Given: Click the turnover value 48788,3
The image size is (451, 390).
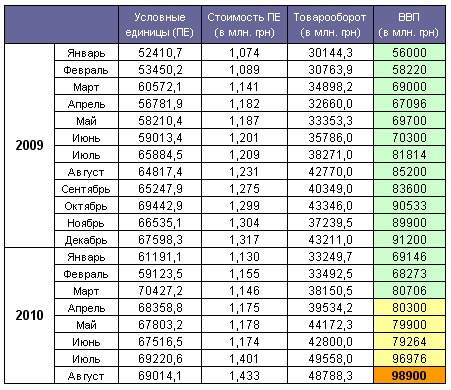Looking at the screenshot, I should (x=330, y=375).
